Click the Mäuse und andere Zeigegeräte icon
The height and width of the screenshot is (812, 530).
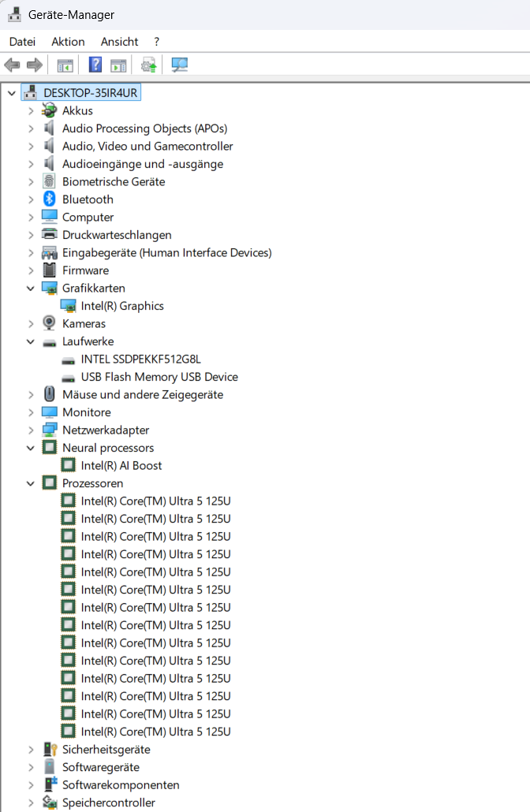[x=49, y=394]
